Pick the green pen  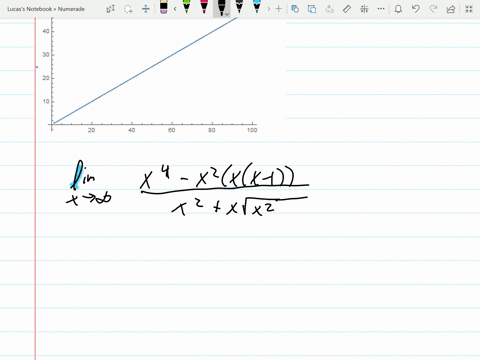coord(187,7)
